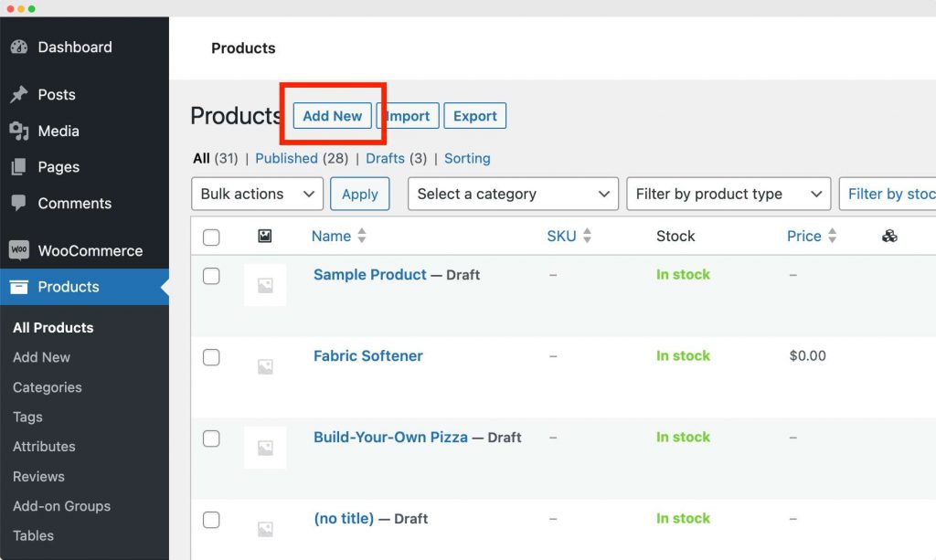This screenshot has height=560, width=936.
Task: Click the Fabric Softener placeholder thumbnail
Action: pos(265,366)
